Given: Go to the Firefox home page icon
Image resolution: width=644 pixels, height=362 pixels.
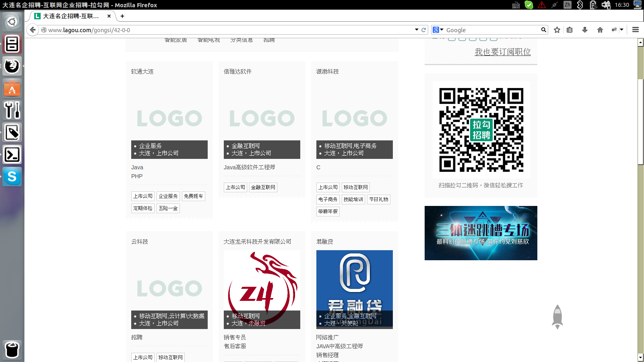Looking at the screenshot, I should click(600, 30).
